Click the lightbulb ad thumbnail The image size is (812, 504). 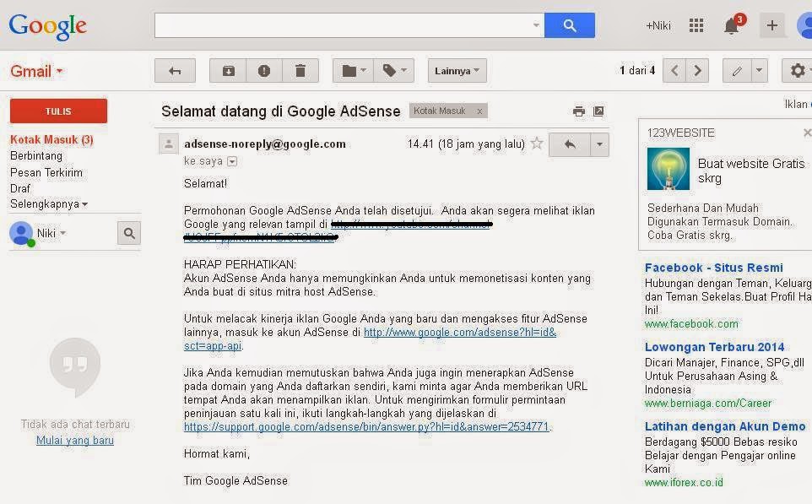pyautogui.click(x=668, y=169)
